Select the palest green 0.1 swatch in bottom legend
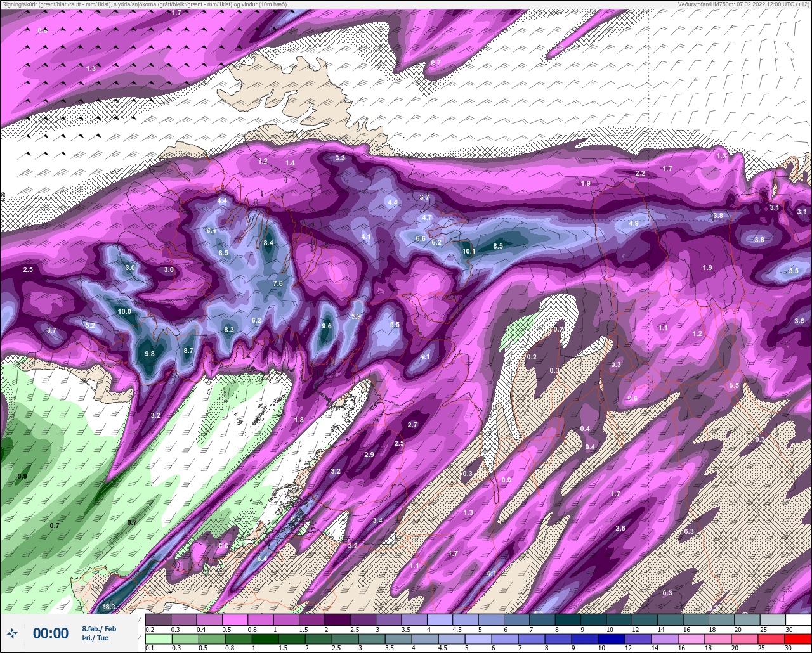 [158, 638]
